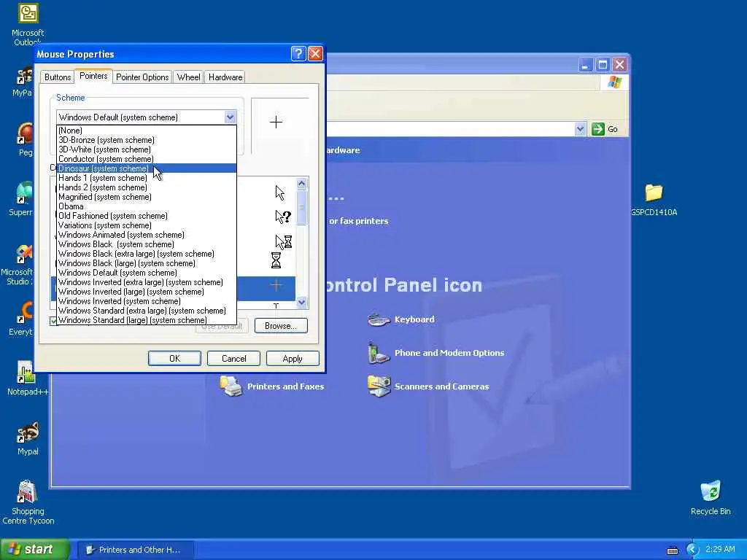The height and width of the screenshot is (560, 747).
Task: Choose Windows Black (extra large) scheme
Action: click(x=146, y=254)
